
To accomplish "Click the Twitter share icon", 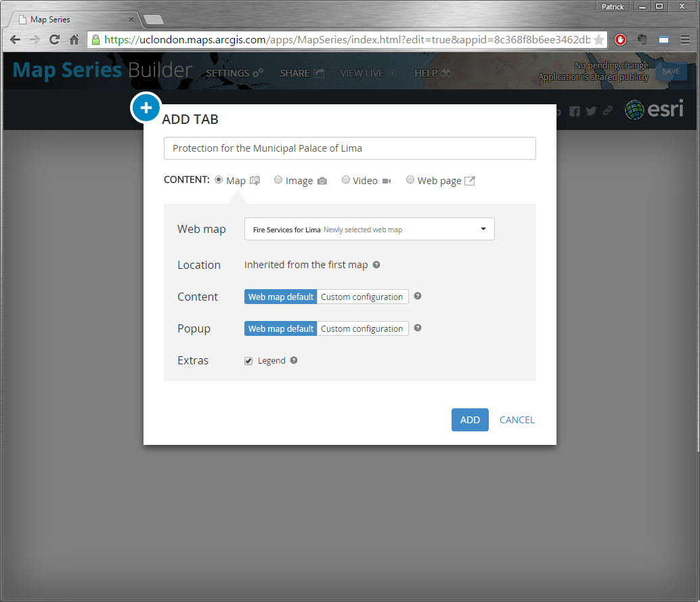I will pos(591,112).
